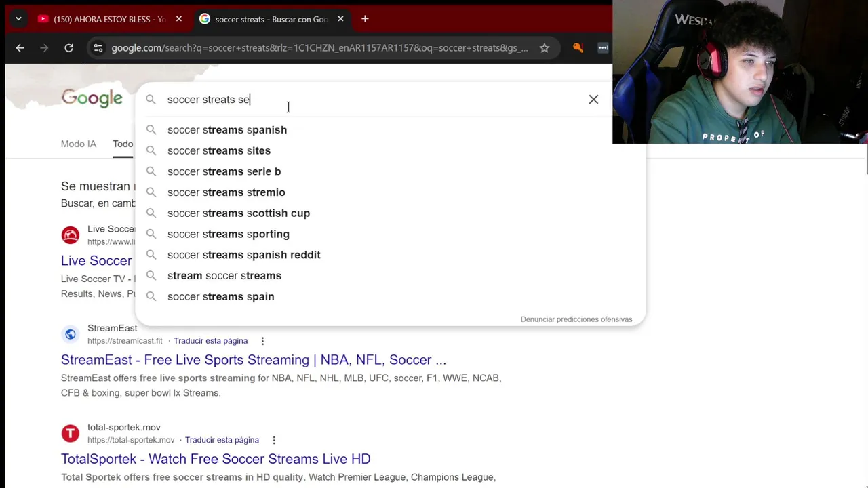This screenshot has width=868, height=488.
Task: Close the AHORA ESTOY BLESS tab
Action: (178, 19)
